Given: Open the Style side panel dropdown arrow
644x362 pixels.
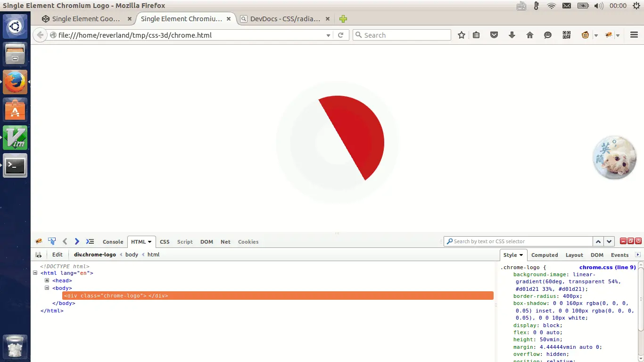Looking at the screenshot, I should (521, 255).
